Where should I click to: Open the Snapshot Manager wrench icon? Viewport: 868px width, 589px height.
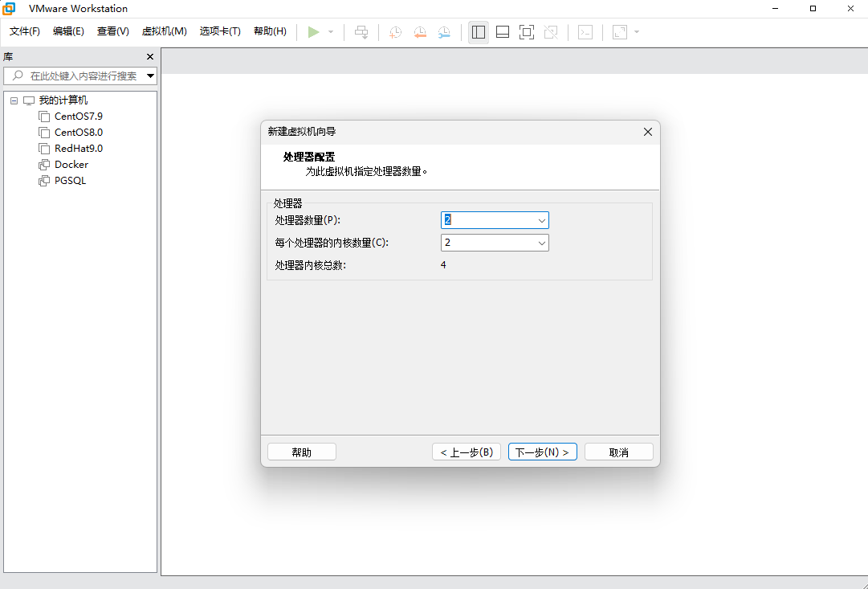point(444,32)
